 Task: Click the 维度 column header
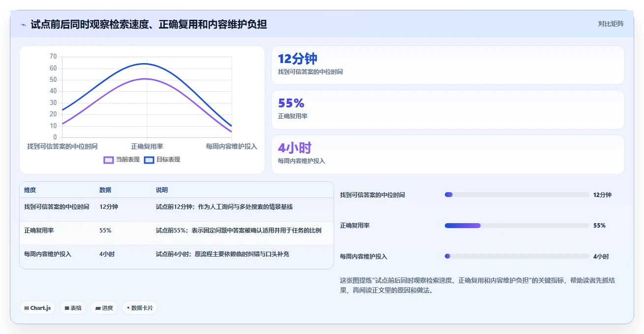30,190
